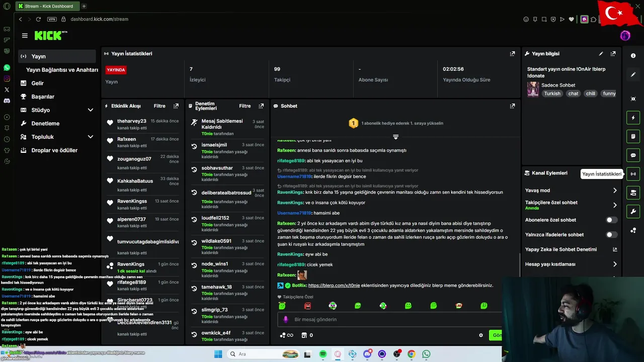Screen dimensions: 644x362
Task: Pop out the Yayın bilgisi panel
Action: [x=613, y=54]
